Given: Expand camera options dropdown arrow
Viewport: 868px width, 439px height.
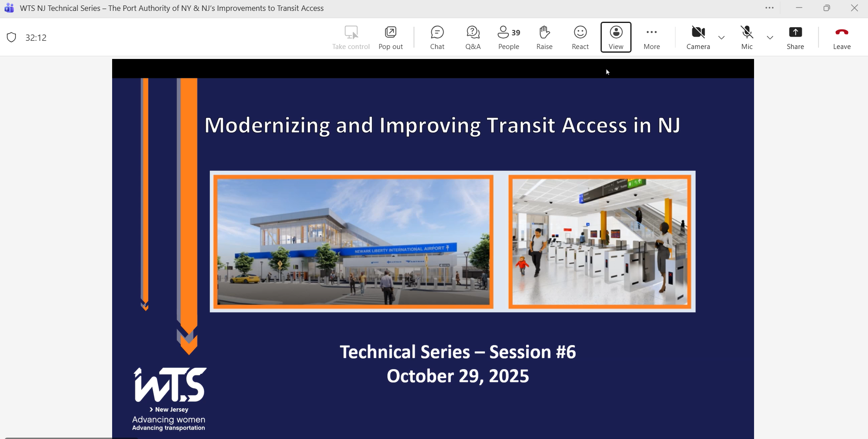Looking at the screenshot, I should tap(721, 38).
